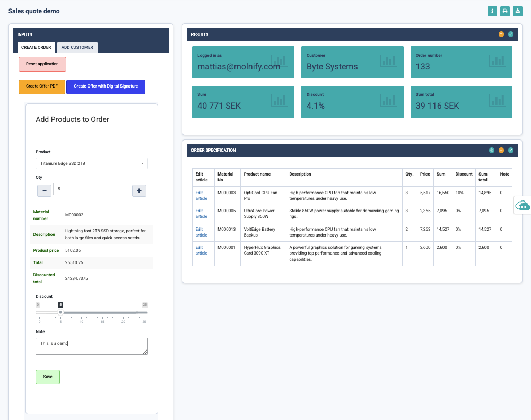The width and height of the screenshot is (531, 420).
Task: Expand the Results panel to fullscreen
Action: tap(511, 34)
